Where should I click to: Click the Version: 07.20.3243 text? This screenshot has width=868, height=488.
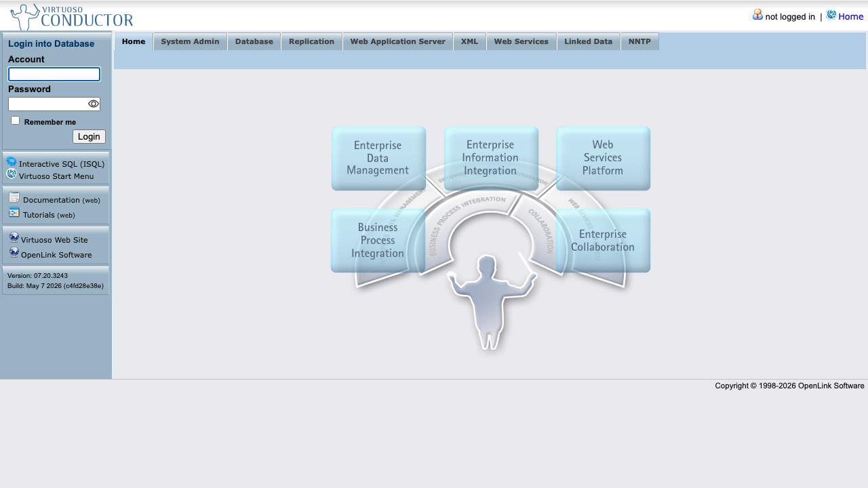[x=37, y=276]
